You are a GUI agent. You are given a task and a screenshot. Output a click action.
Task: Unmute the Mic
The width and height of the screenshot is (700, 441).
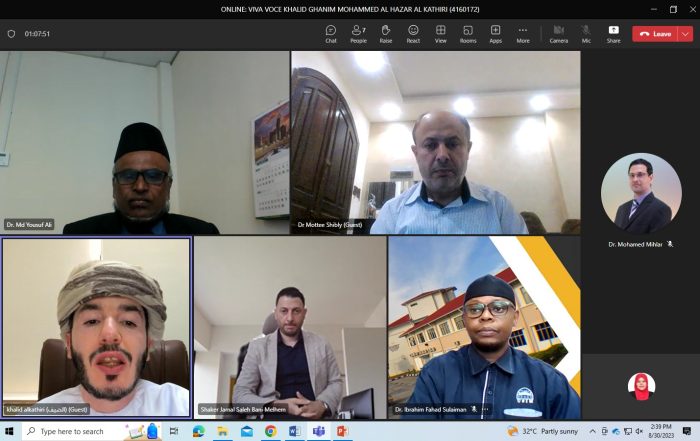(586, 33)
